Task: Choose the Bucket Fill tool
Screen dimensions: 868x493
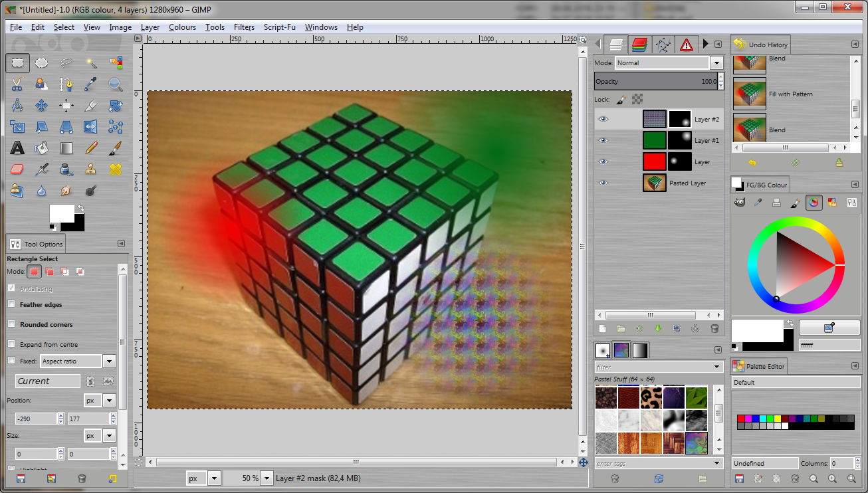Action: pos(41,148)
